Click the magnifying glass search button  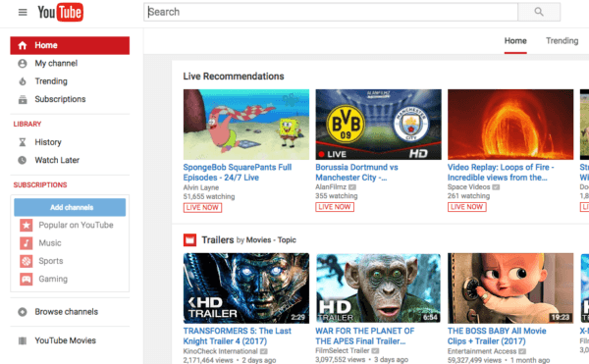539,12
